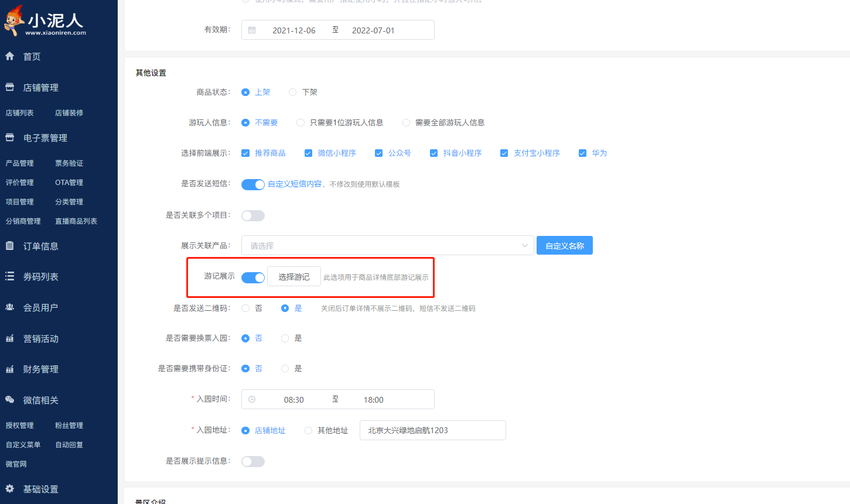Click the 微信相关 WeChat icon
This screenshot has width=850, height=504.
pyautogui.click(x=10, y=399)
